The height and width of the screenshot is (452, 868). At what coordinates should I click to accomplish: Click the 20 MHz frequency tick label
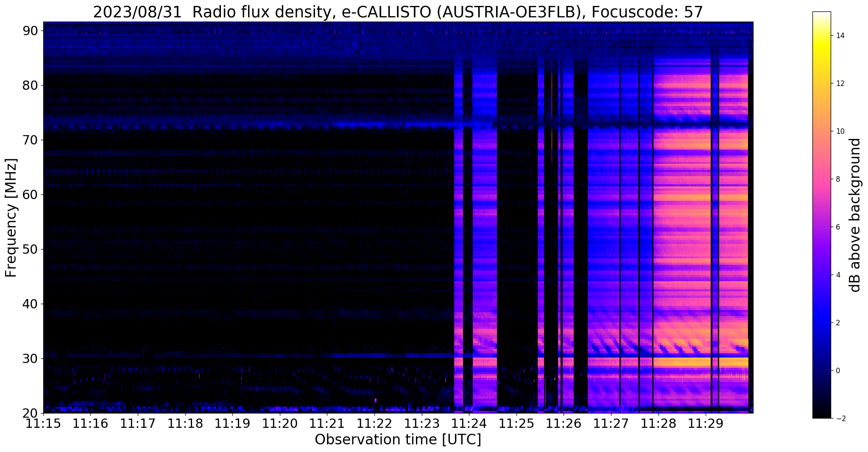pos(31,413)
